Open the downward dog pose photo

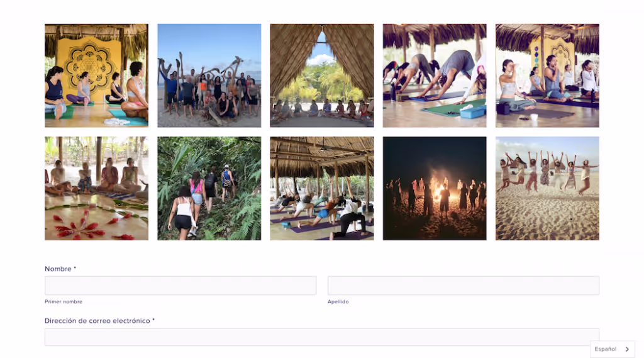[435, 76]
